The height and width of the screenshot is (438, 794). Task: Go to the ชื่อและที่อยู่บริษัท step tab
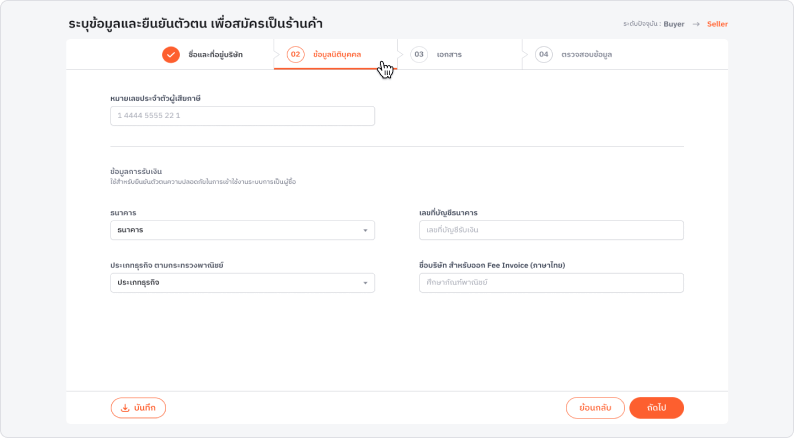click(x=203, y=54)
